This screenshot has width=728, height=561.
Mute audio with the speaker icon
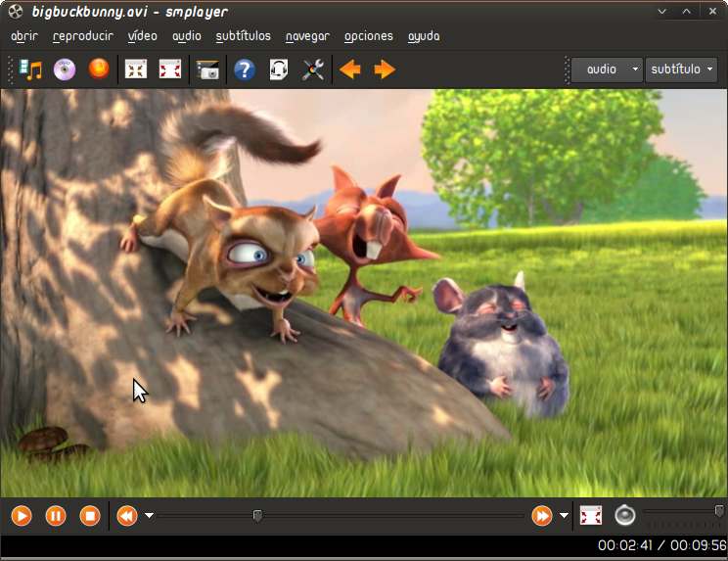tap(625, 515)
